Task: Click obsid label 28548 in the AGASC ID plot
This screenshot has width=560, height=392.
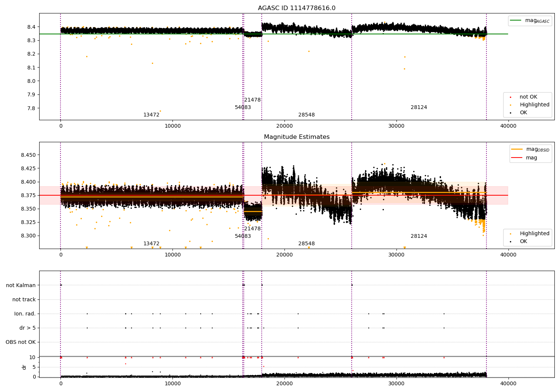Action: (x=306, y=115)
